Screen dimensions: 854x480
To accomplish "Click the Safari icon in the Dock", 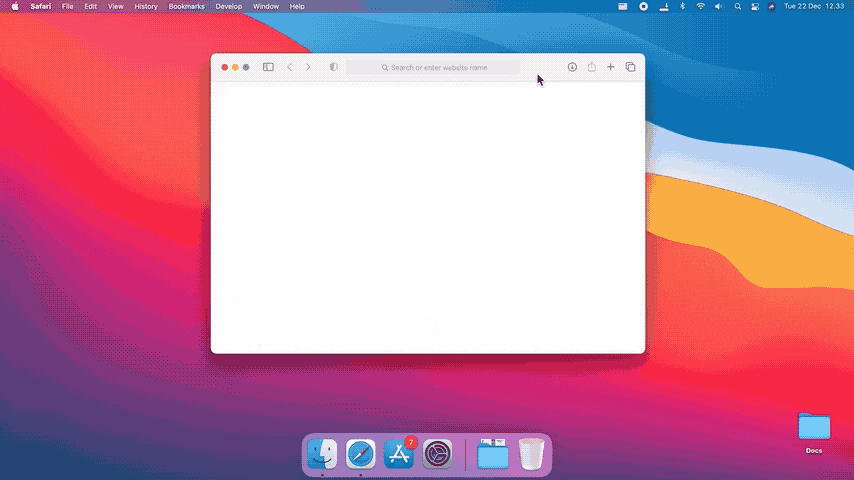I will coord(361,454).
